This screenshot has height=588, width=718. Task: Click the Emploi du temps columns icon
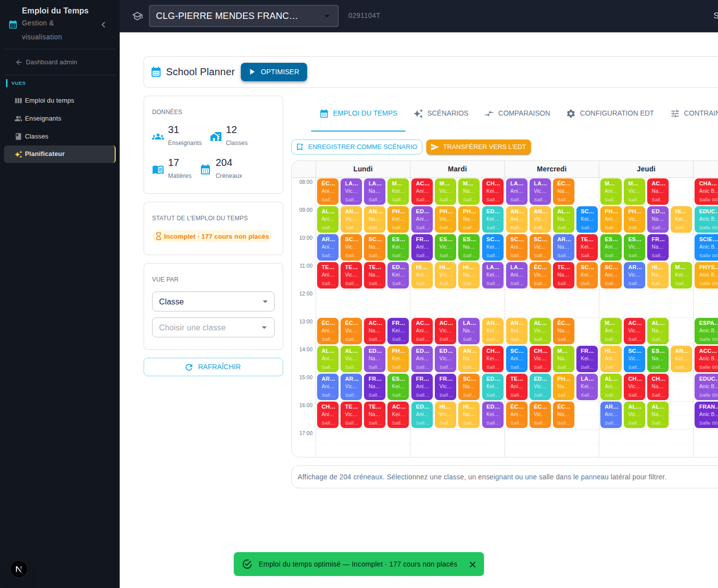point(18,101)
